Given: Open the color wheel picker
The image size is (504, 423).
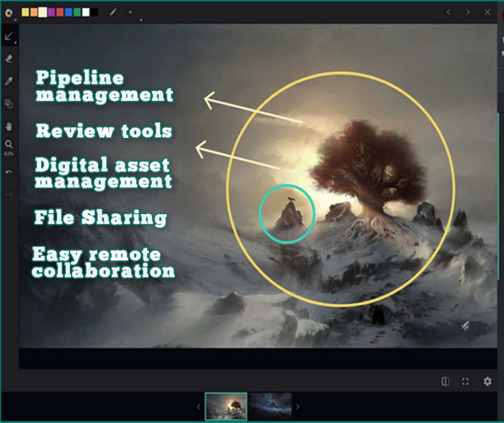Looking at the screenshot, I should click(9, 12).
